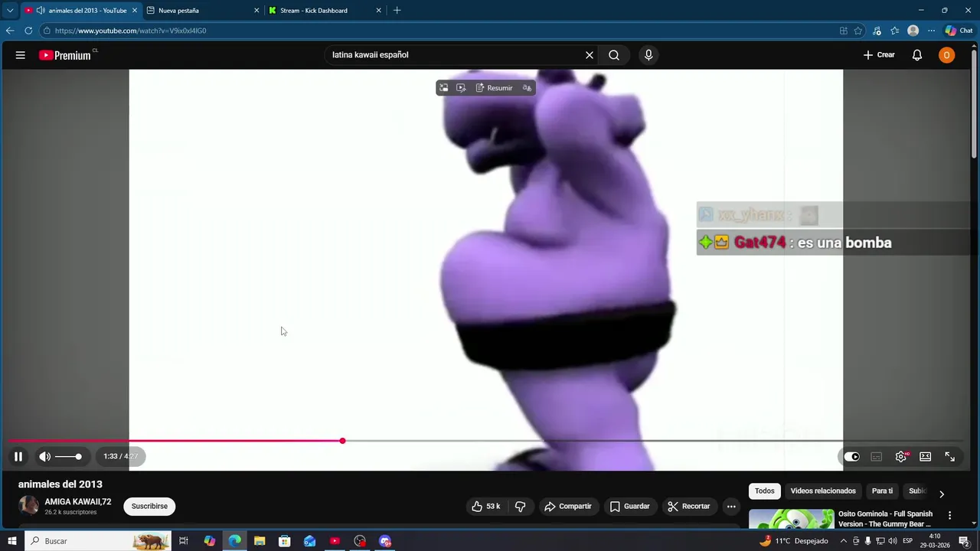Open the YouTube guide hamburger menu
Screen dimensions: 980x551
[x=21, y=55]
